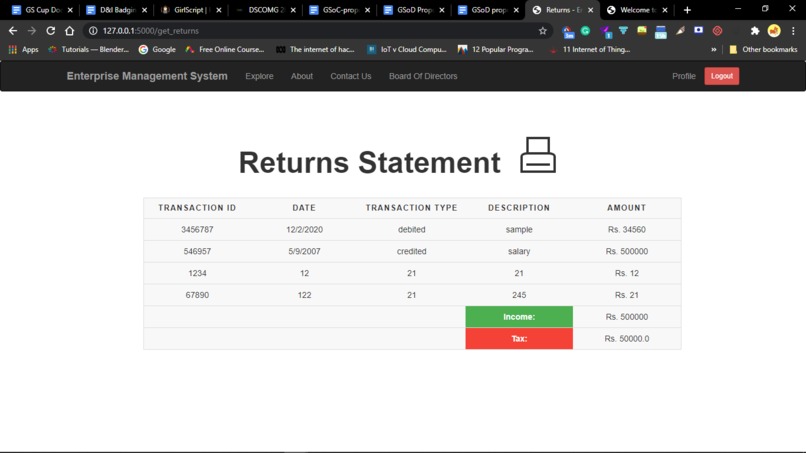Click the Transaction ID column header
This screenshot has height=453, width=806.
197,208
